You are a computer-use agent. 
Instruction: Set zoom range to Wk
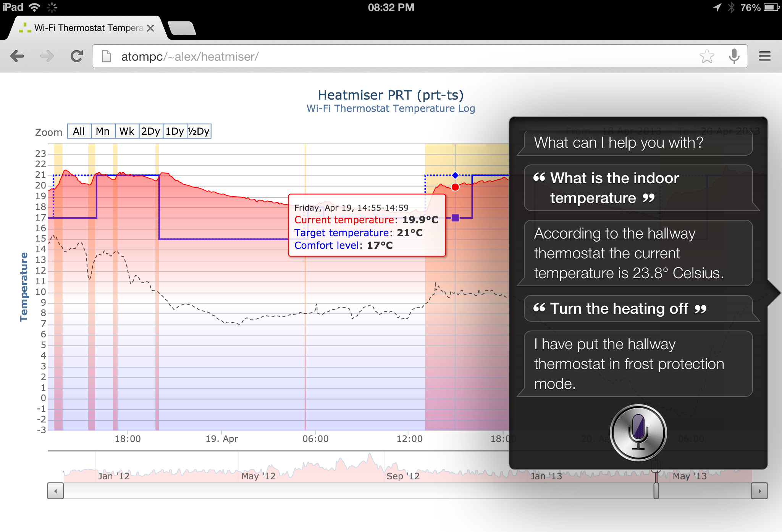point(127,131)
